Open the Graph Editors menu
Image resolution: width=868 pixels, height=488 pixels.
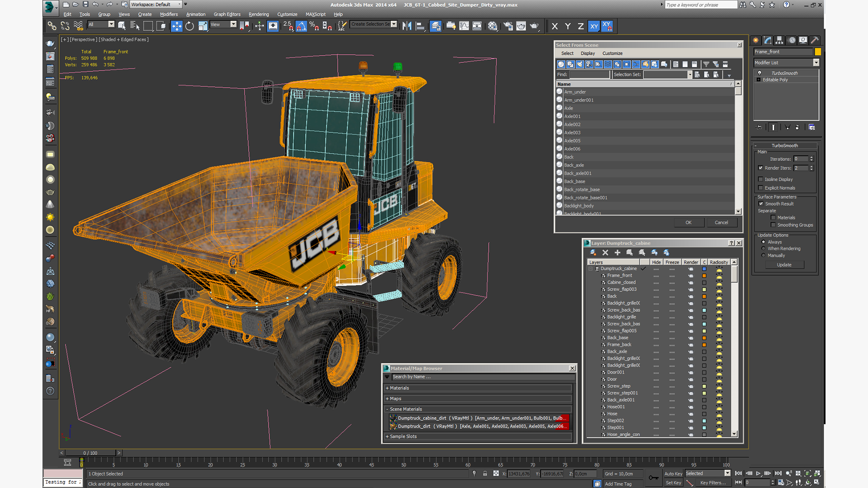227,14
